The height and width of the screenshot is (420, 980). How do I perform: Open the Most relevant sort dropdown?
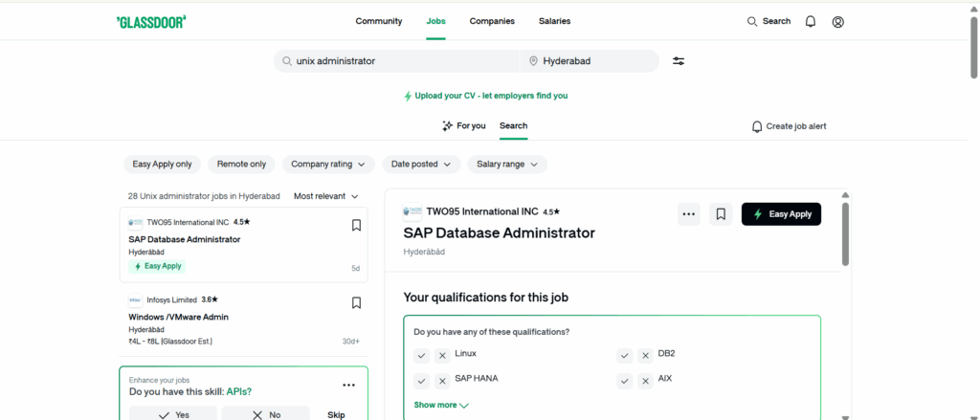coord(325,196)
